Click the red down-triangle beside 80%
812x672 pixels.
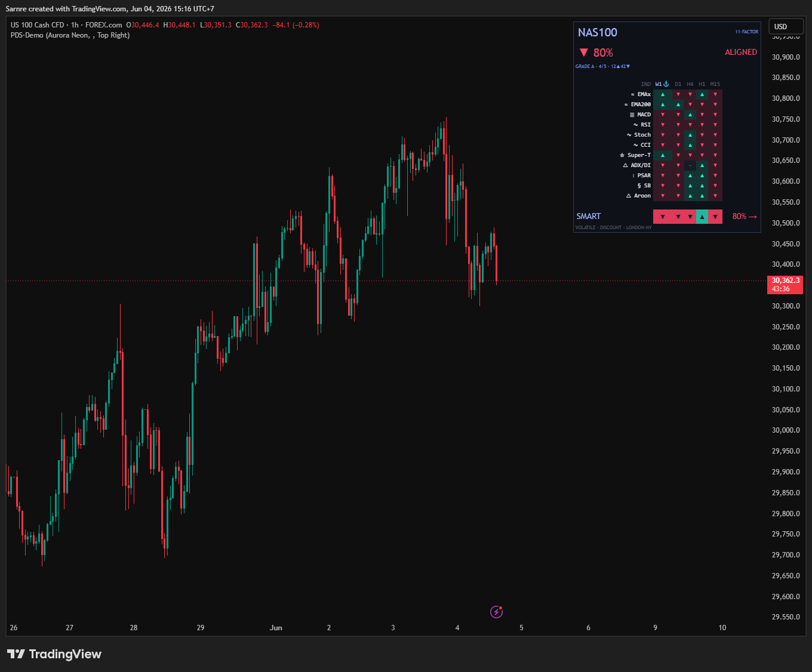(584, 53)
